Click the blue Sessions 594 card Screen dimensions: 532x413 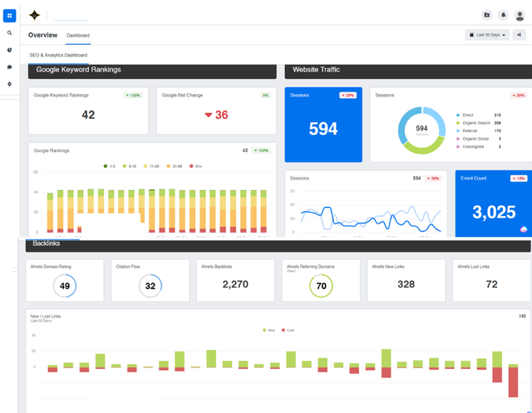tap(323, 125)
